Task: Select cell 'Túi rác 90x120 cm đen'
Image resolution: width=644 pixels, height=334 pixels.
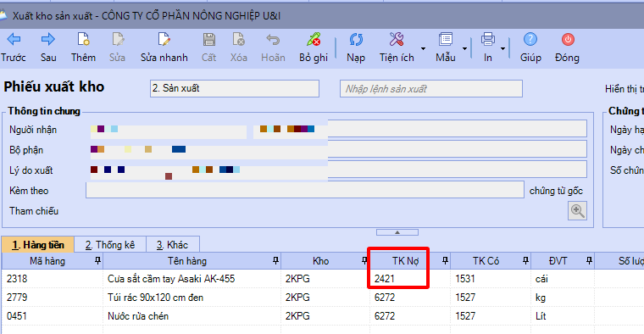Action: 192,297
